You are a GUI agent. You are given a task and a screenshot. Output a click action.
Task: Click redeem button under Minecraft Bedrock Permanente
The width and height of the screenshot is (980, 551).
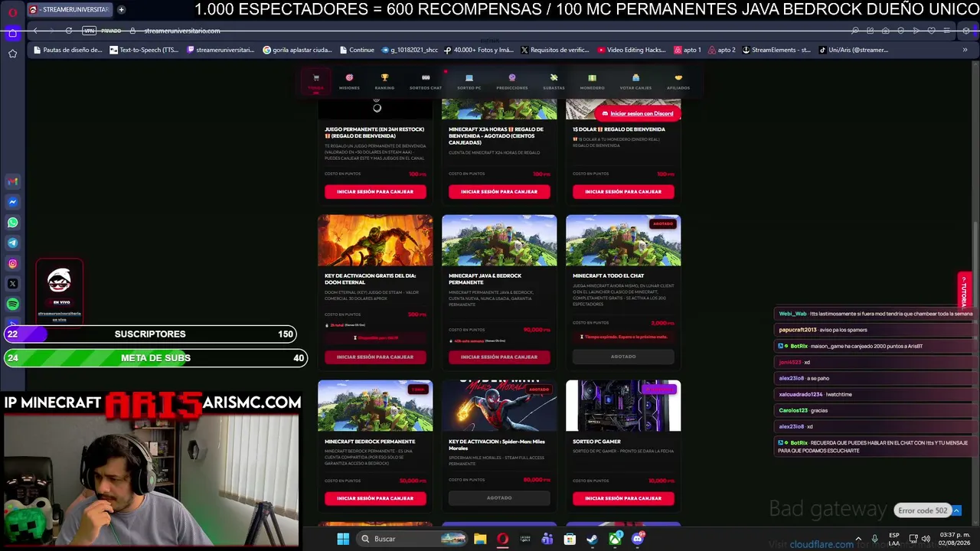click(375, 498)
